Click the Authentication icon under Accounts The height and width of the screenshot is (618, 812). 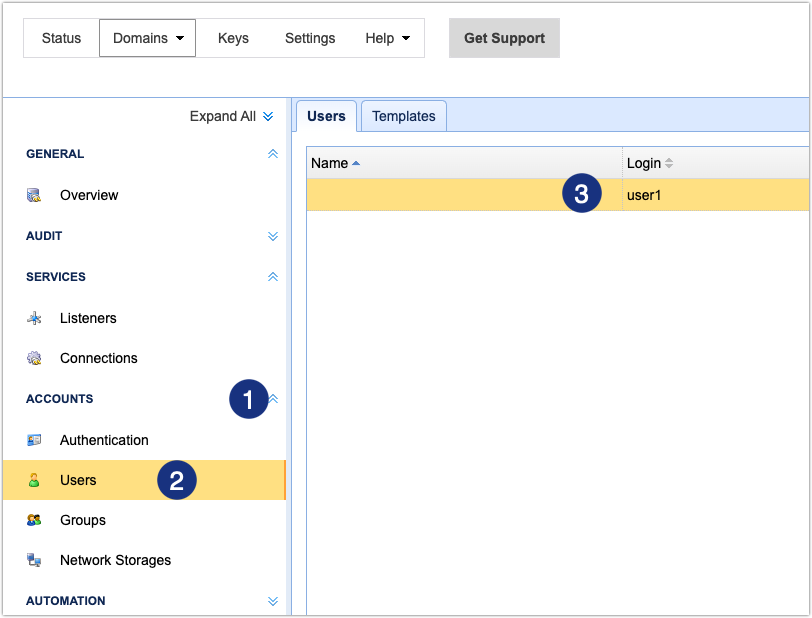(34, 440)
